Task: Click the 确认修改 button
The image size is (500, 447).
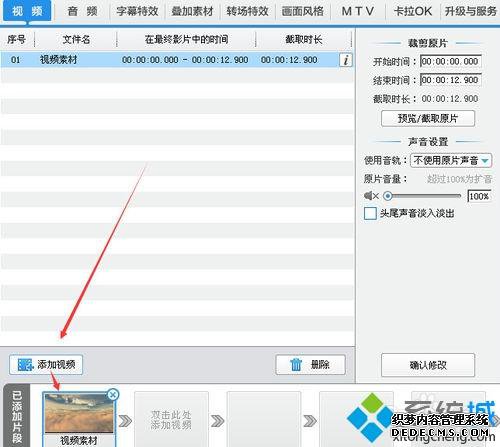Action: [x=428, y=365]
